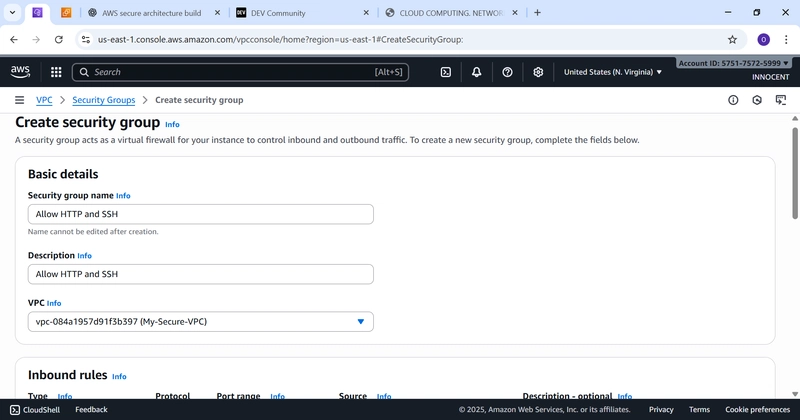Viewport: 800px width, 420px height.
Task: Switch to the orange pinned tab
Action: point(66,13)
